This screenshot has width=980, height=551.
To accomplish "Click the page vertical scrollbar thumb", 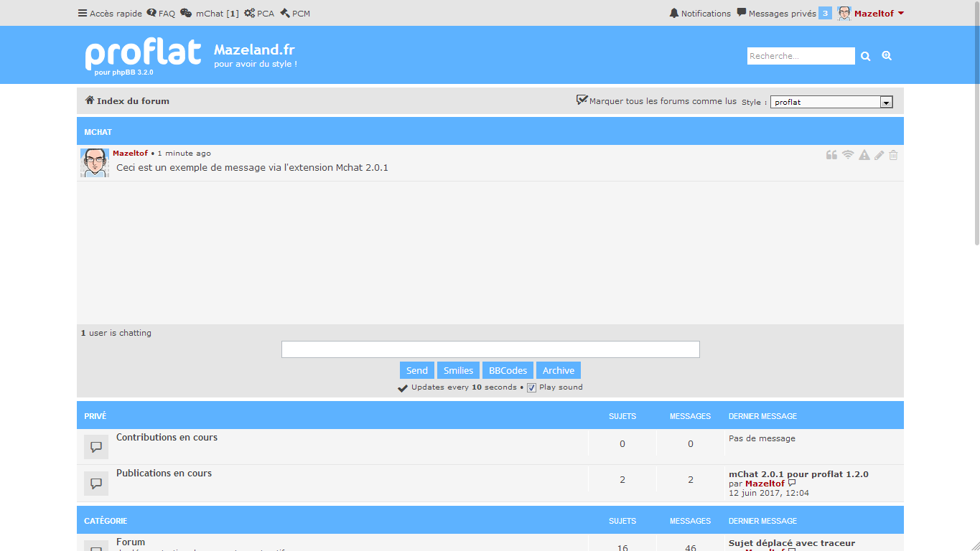I will [x=976, y=123].
